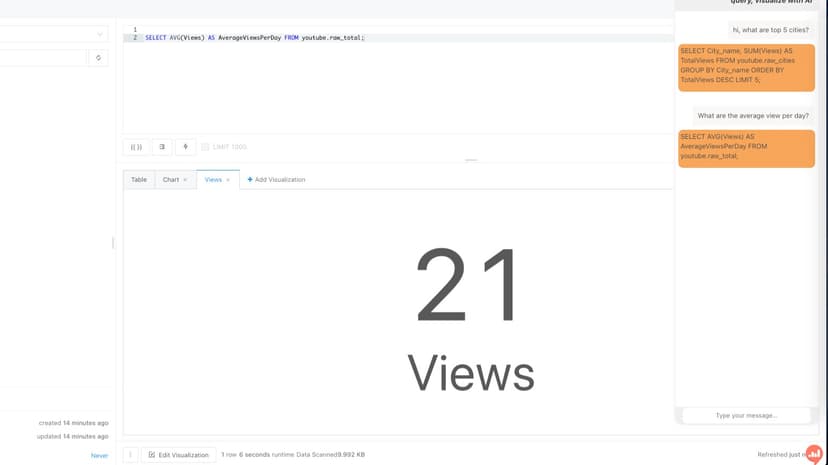828x465 pixels.
Task: Click the refresh schema icon
Action: [x=98, y=58]
